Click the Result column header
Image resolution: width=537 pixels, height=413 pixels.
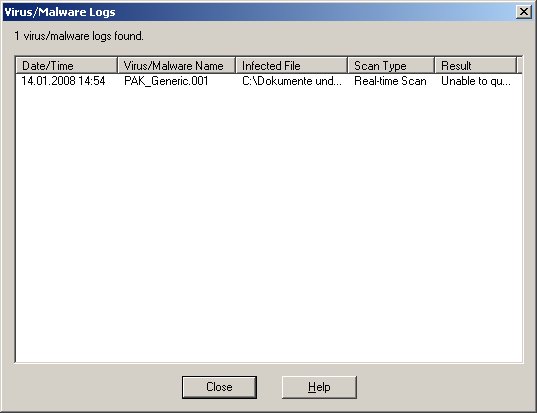pos(476,65)
